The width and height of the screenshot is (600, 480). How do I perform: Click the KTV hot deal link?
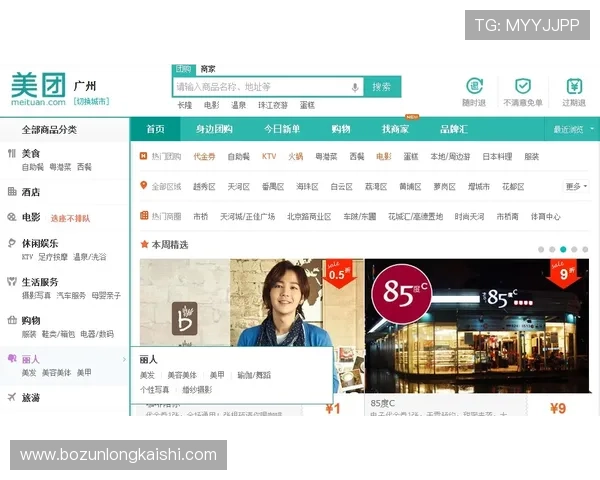pyautogui.click(x=269, y=156)
